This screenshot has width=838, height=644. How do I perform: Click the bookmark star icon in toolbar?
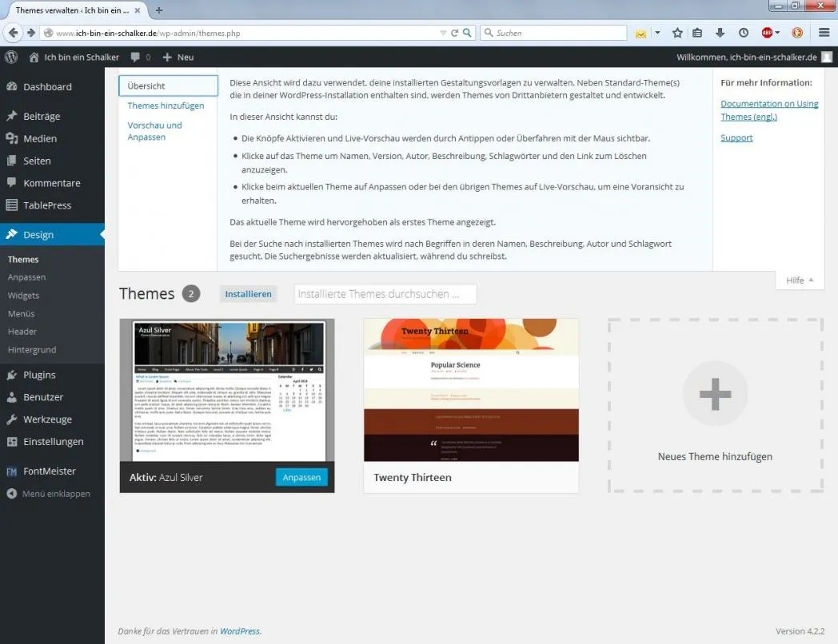tap(677, 33)
